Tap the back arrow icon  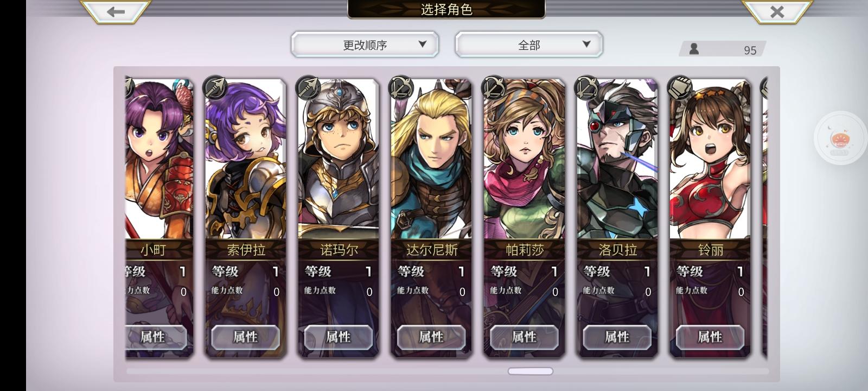116,11
